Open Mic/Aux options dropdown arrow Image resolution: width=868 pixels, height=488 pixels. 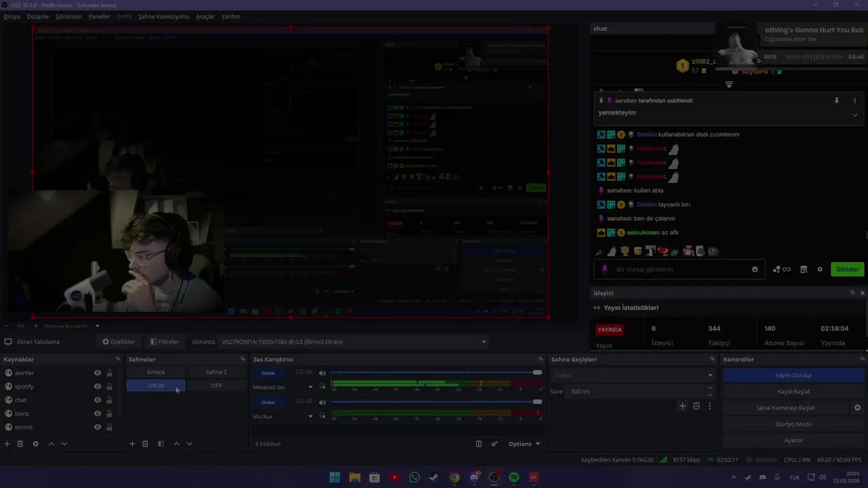(x=311, y=416)
